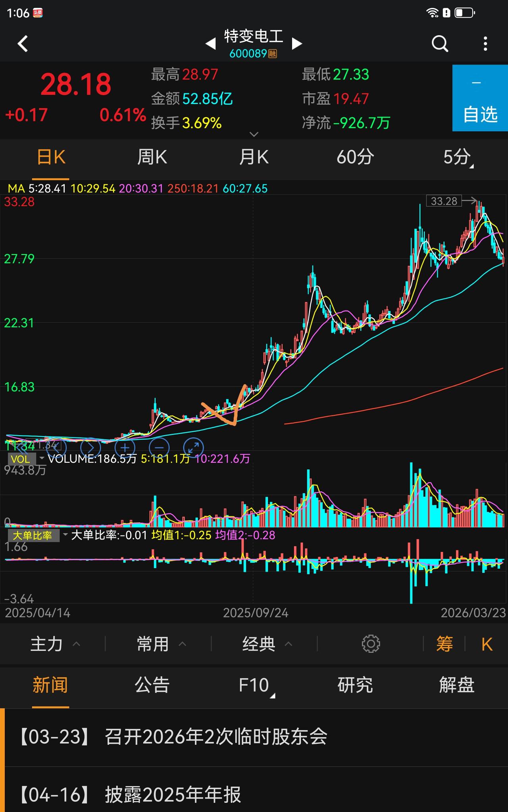Tap the orange K icon in indicator bar
Screen dimensions: 508x812
click(x=487, y=644)
